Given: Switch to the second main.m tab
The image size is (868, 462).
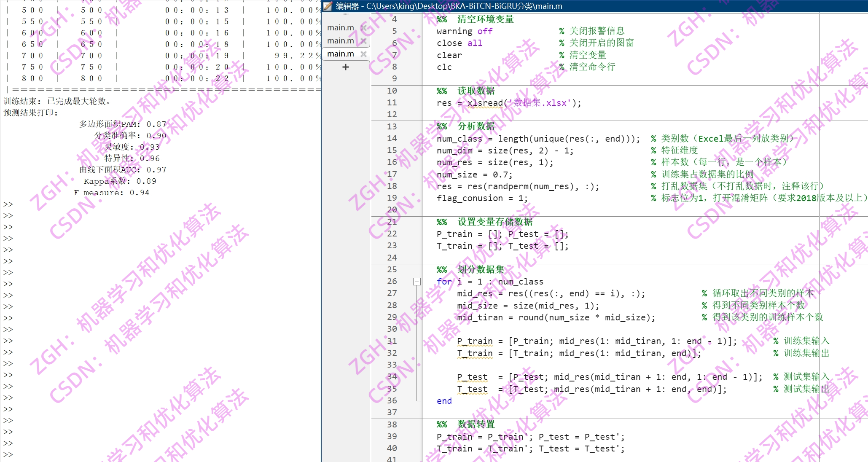Looking at the screenshot, I should tap(341, 41).
